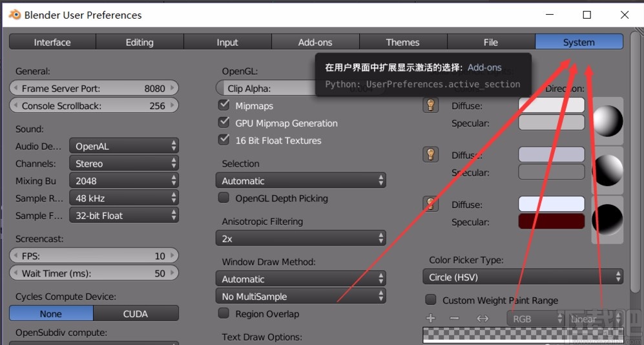Flip the color ramp with arrows icon
This screenshot has width=644, height=345.
483,319
